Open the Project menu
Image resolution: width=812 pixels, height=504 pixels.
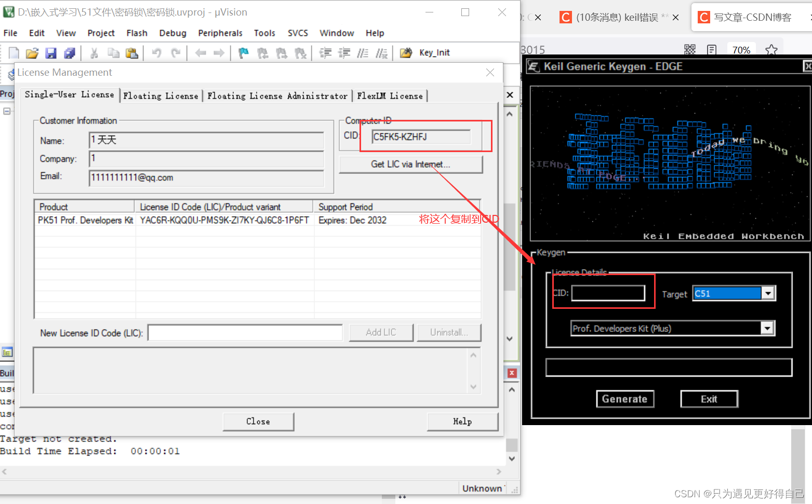101,33
